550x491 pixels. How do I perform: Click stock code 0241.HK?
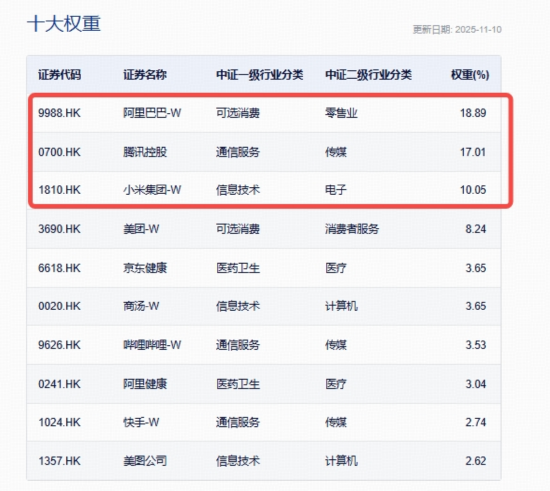[x=59, y=384]
